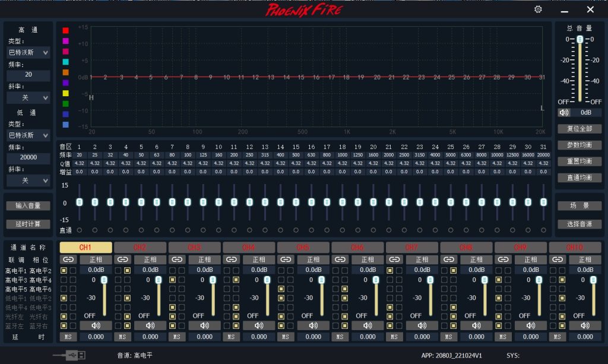Open the 高通 斜率 dropdown
The image size is (608, 364).
[28, 98]
